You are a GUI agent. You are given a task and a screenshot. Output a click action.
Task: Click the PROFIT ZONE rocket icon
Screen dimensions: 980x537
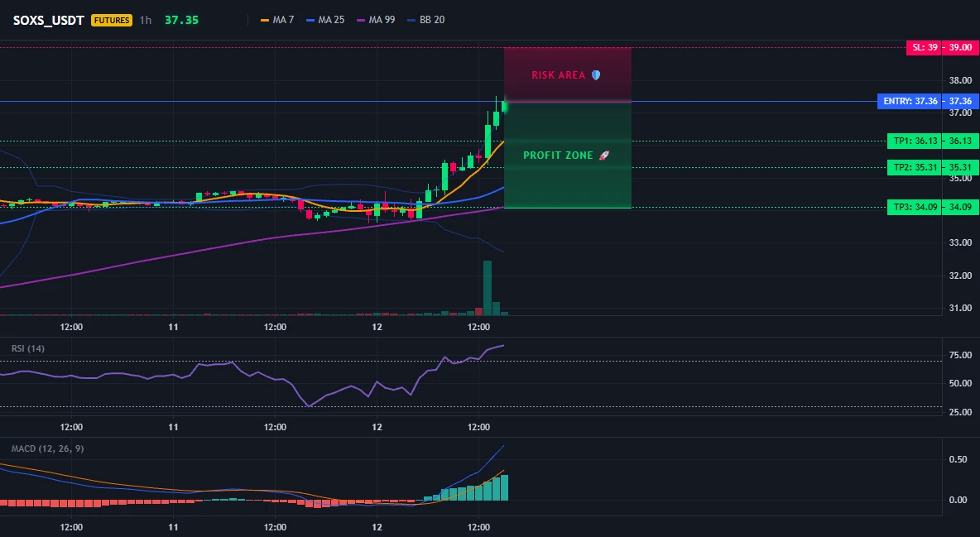pyautogui.click(x=603, y=155)
